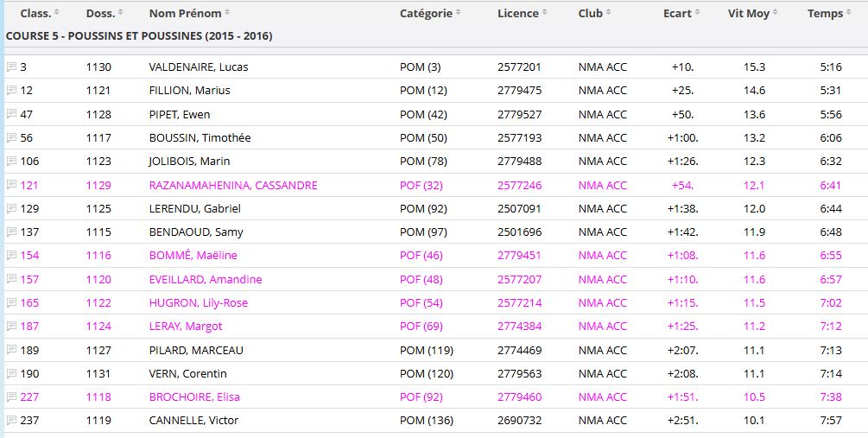Open runner RAZANAMAHENINA, CASSANDRE
This screenshot has width=868, height=438.
pyautogui.click(x=233, y=185)
